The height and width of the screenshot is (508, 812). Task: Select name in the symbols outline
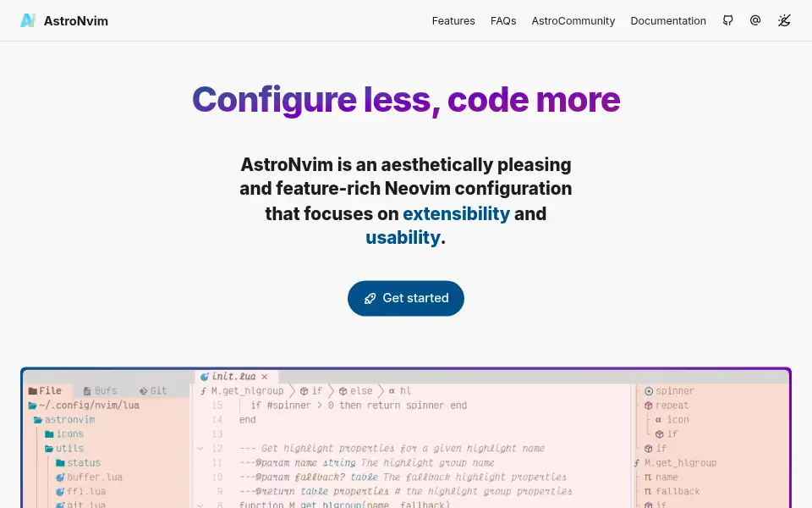(x=661, y=477)
